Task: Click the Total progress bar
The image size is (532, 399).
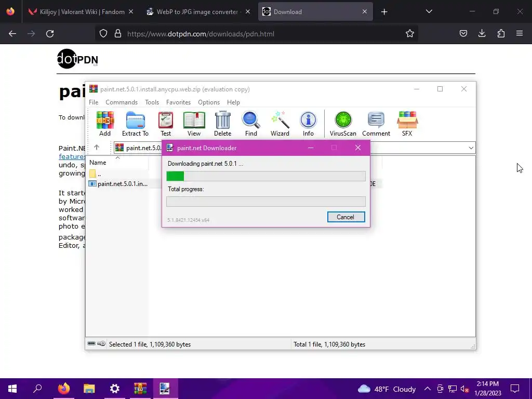Action: (266, 202)
